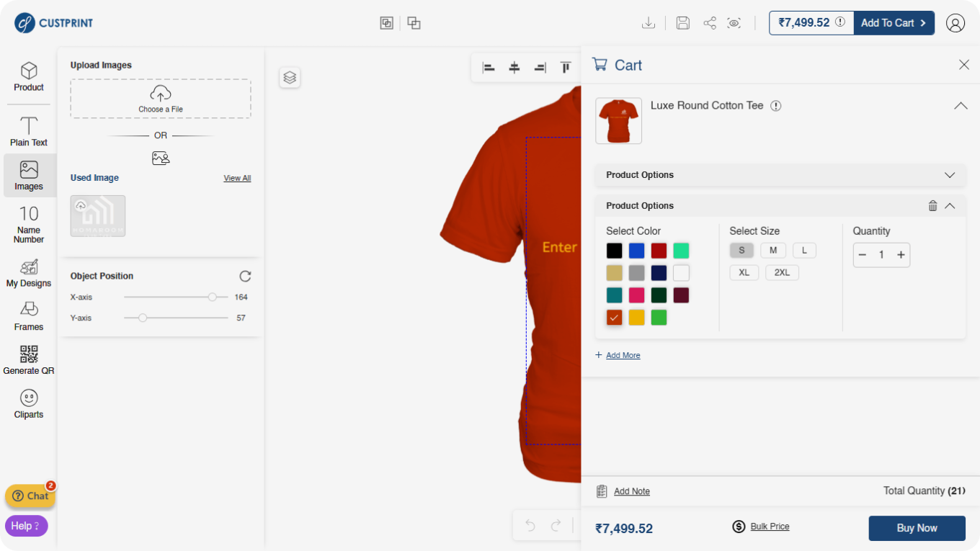Open the Images tool
980x551 pixels.
coord(29,176)
